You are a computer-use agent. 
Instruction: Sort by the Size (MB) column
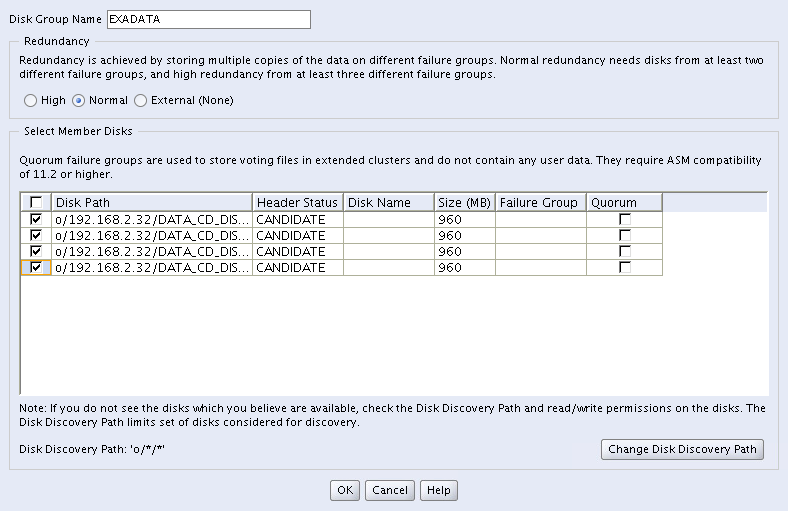pyautogui.click(x=463, y=202)
